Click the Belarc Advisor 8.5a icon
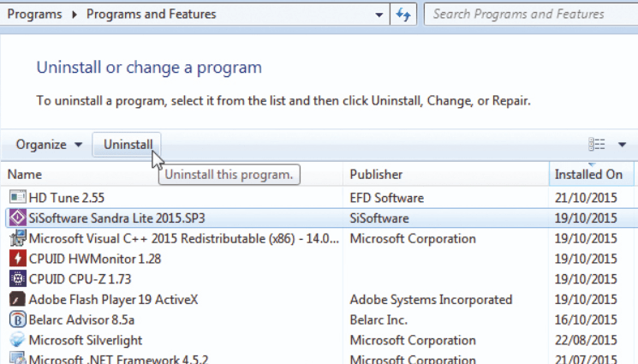This screenshot has width=638, height=364. tap(17, 319)
